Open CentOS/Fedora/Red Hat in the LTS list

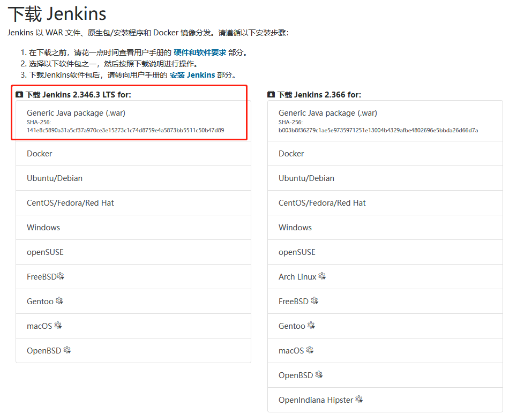(x=133, y=203)
